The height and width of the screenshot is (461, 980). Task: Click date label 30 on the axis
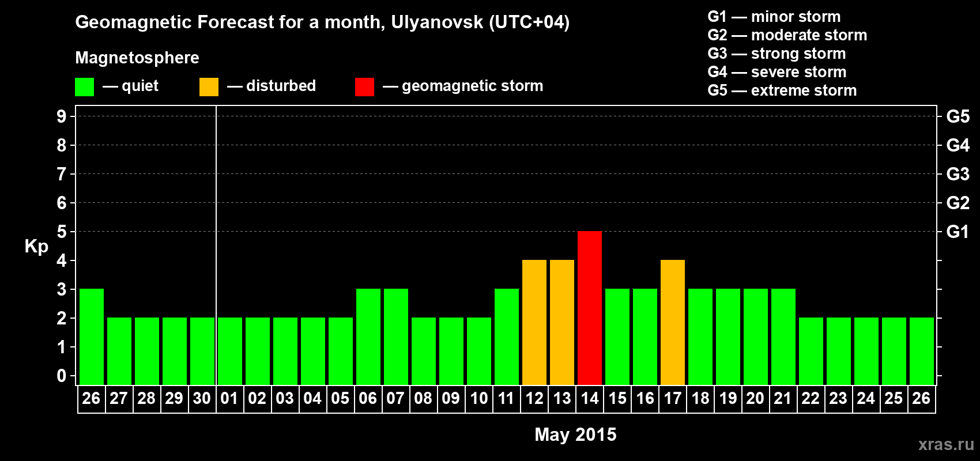(x=202, y=399)
